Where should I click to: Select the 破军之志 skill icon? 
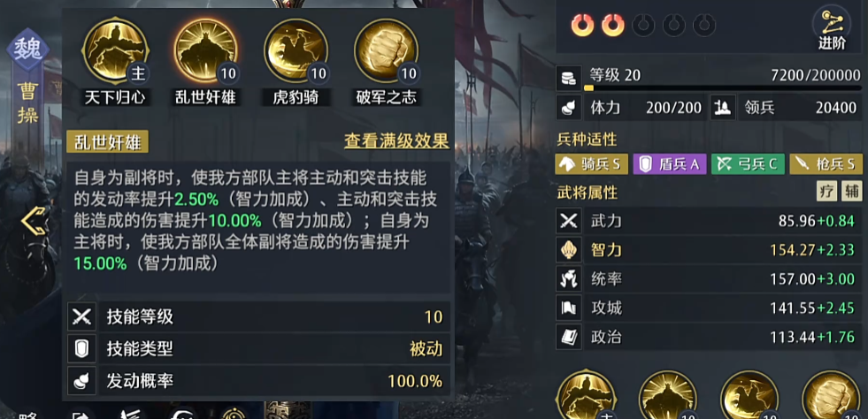coord(387,50)
